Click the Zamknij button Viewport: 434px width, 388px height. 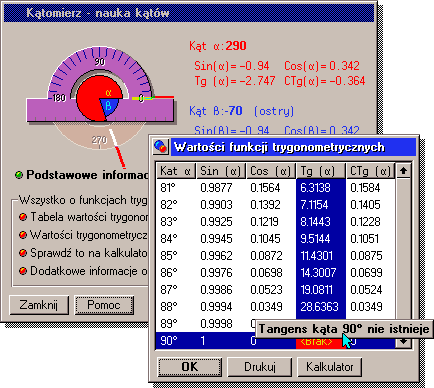(39, 305)
